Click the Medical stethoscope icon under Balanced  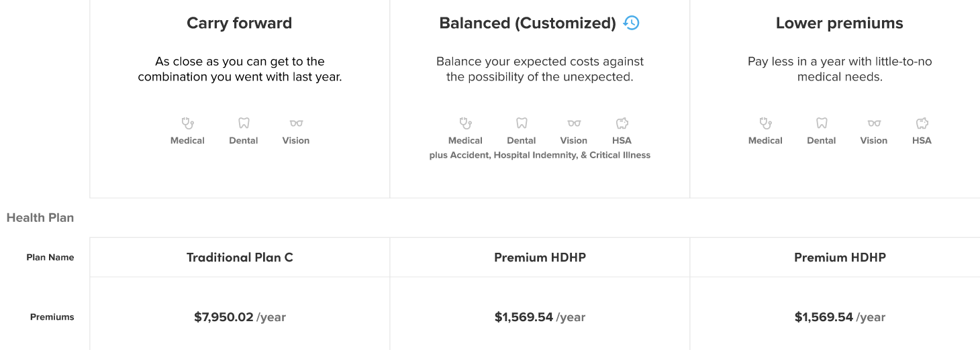click(465, 123)
